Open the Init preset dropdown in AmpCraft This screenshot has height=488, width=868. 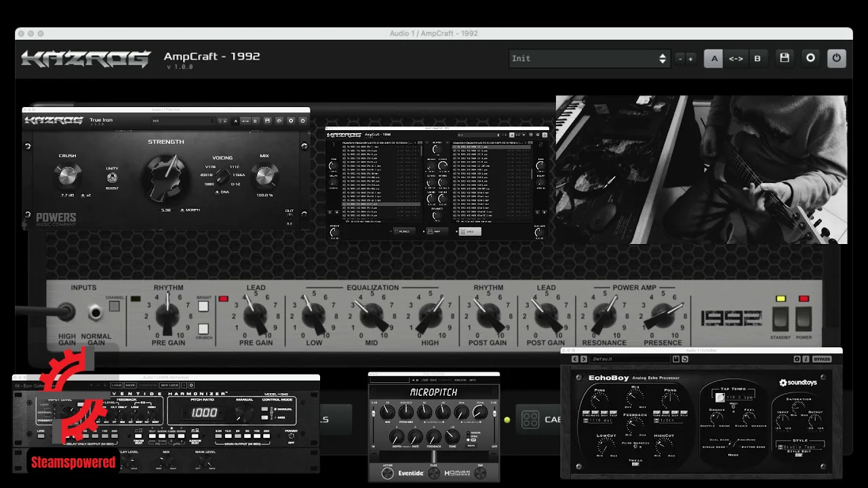(589, 58)
